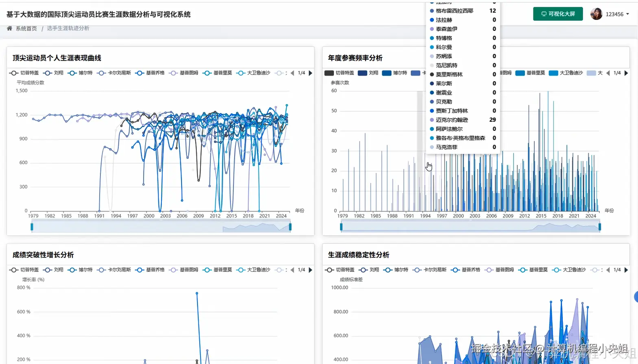The height and width of the screenshot is (364, 638).
Task: Click the user avatar picture
Action: tap(596, 14)
